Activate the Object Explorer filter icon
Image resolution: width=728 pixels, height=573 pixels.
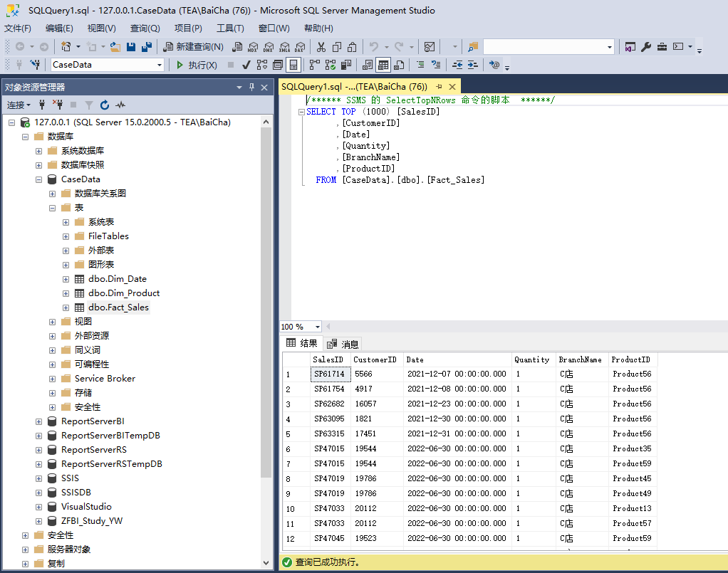pos(89,105)
